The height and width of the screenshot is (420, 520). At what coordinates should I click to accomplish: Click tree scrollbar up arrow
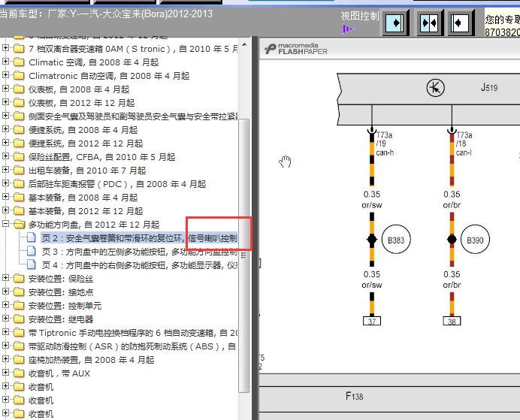pyautogui.click(x=244, y=44)
